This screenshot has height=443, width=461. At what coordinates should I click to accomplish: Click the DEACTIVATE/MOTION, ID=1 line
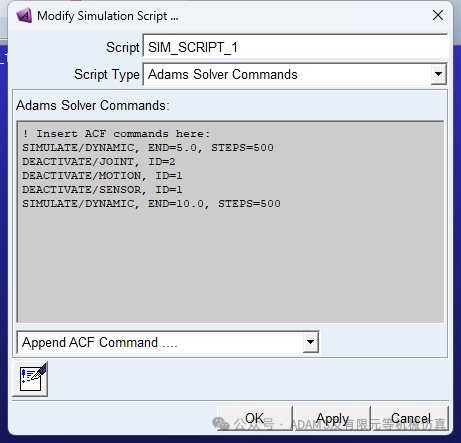102,176
